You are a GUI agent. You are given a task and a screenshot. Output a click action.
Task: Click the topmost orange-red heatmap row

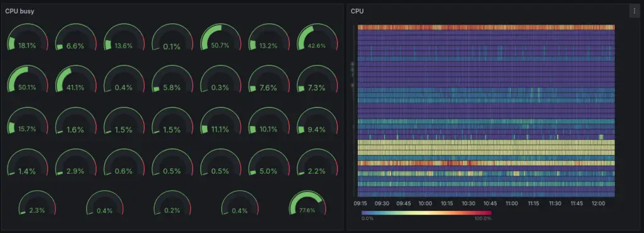pos(486,27)
